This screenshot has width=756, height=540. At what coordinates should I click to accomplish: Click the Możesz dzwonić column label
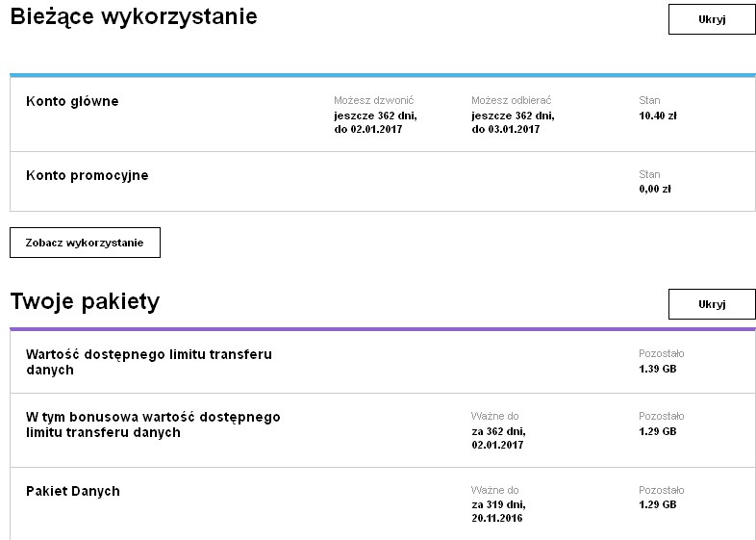click(x=374, y=100)
